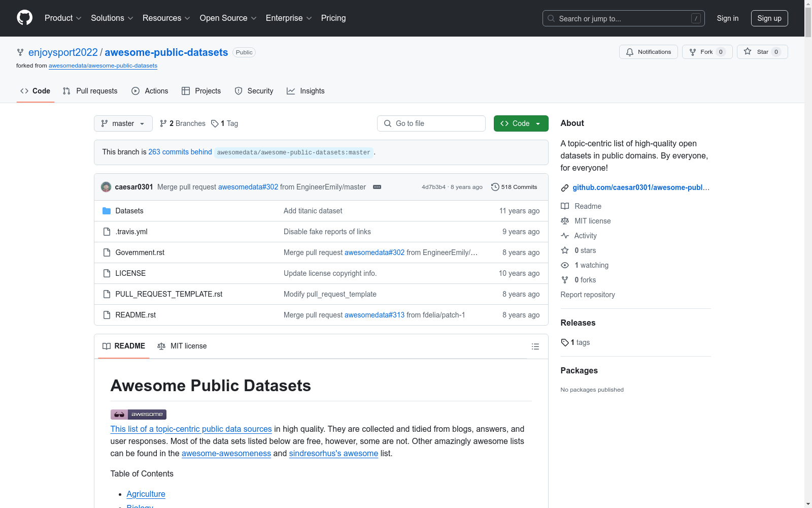Click the Datasets folder icon

tap(107, 211)
